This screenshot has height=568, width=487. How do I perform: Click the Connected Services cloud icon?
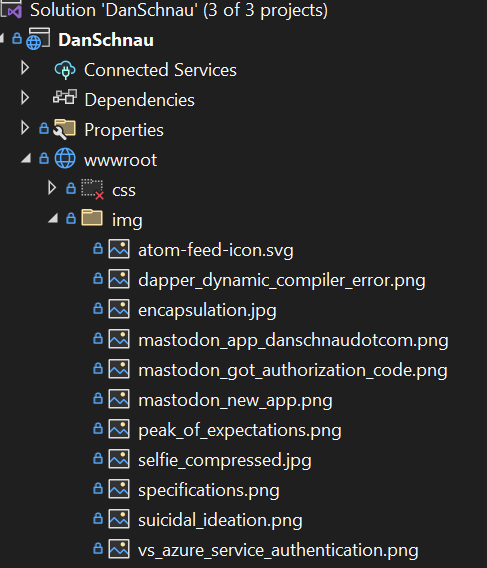65,70
